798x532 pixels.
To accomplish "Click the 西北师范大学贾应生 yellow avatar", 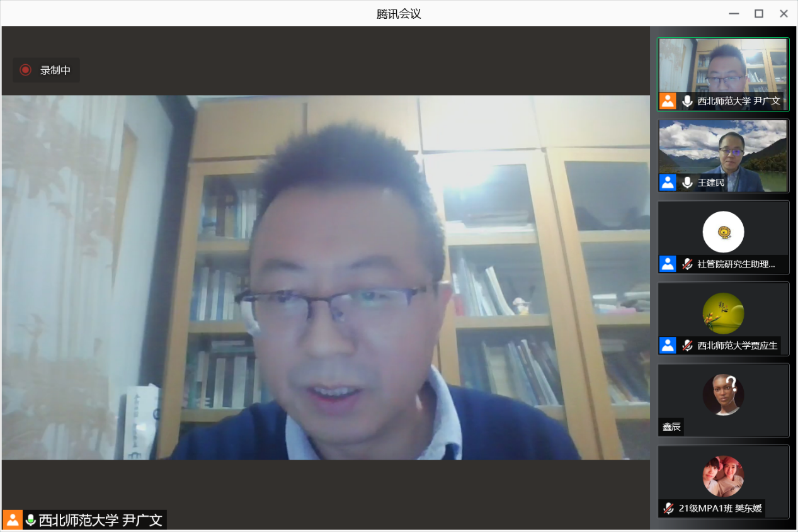I will [x=723, y=313].
